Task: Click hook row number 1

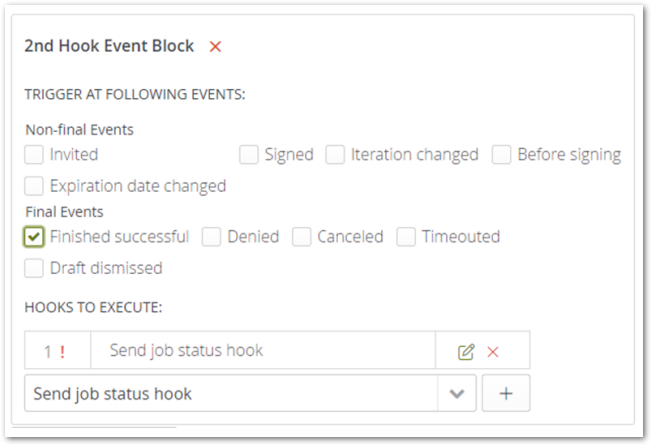Action: [47, 351]
